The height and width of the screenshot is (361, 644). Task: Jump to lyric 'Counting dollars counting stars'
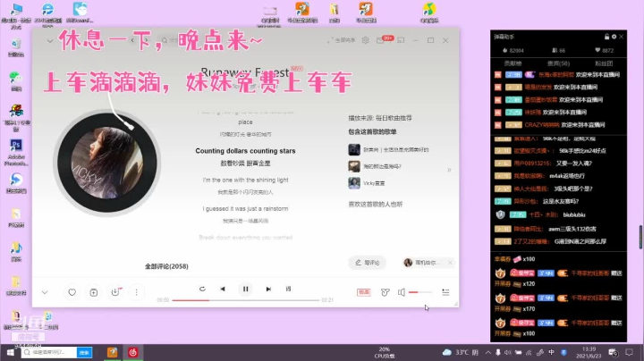pos(245,151)
